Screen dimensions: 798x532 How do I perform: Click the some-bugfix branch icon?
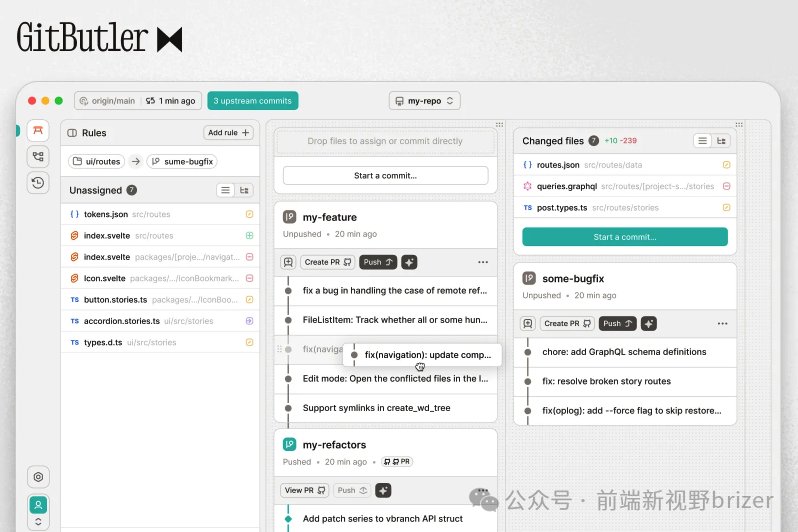point(529,278)
